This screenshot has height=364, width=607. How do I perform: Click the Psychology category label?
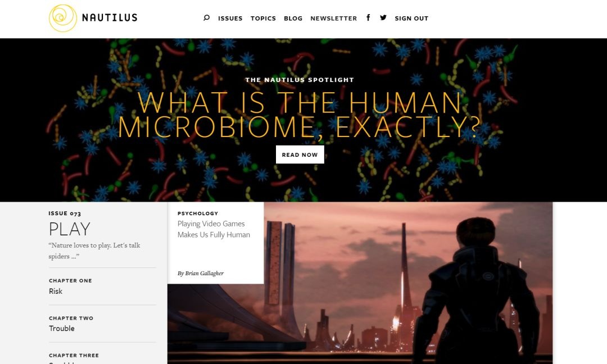(x=198, y=213)
